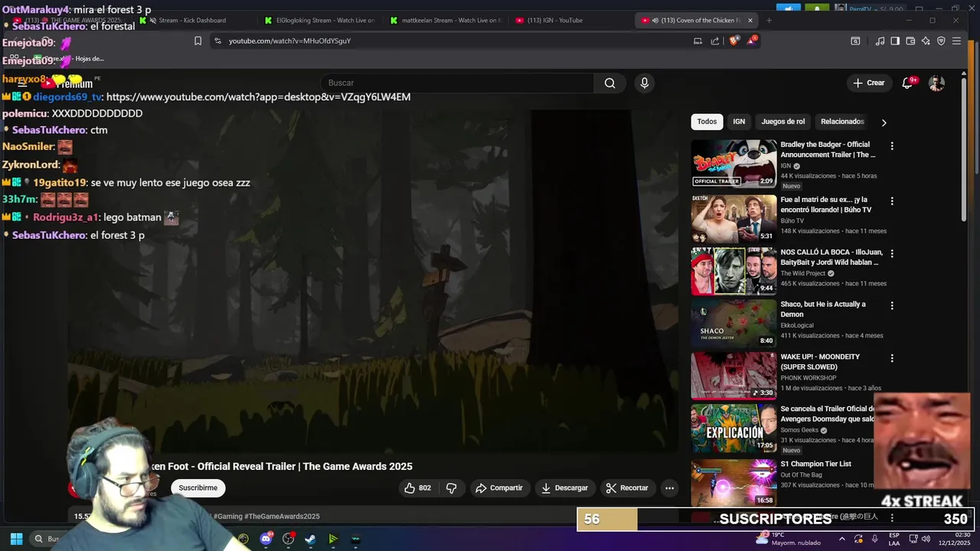980x551 pixels.
Task: Open the Brave Wallet icon
Action: tap(910, 41)
